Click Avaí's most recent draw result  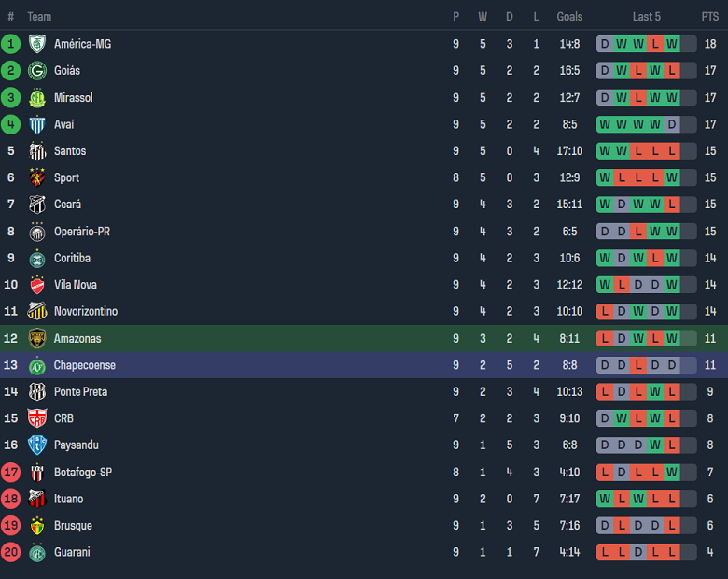671,124
